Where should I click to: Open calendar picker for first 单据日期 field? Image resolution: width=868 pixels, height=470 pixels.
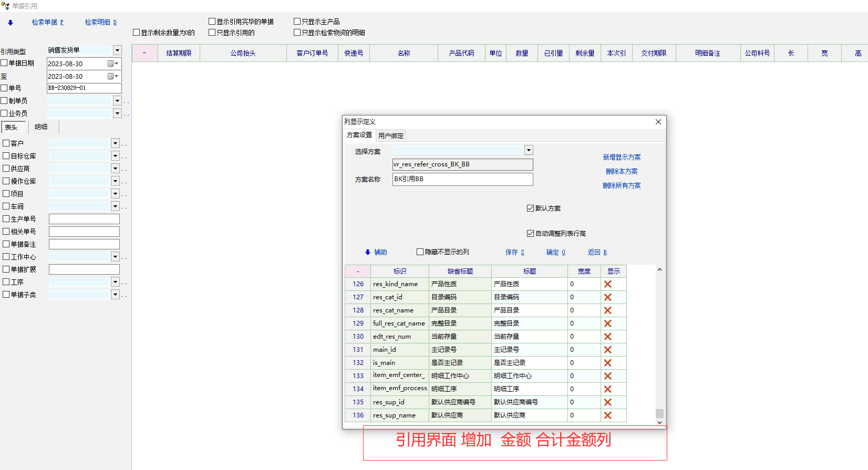tap(111, 64)
